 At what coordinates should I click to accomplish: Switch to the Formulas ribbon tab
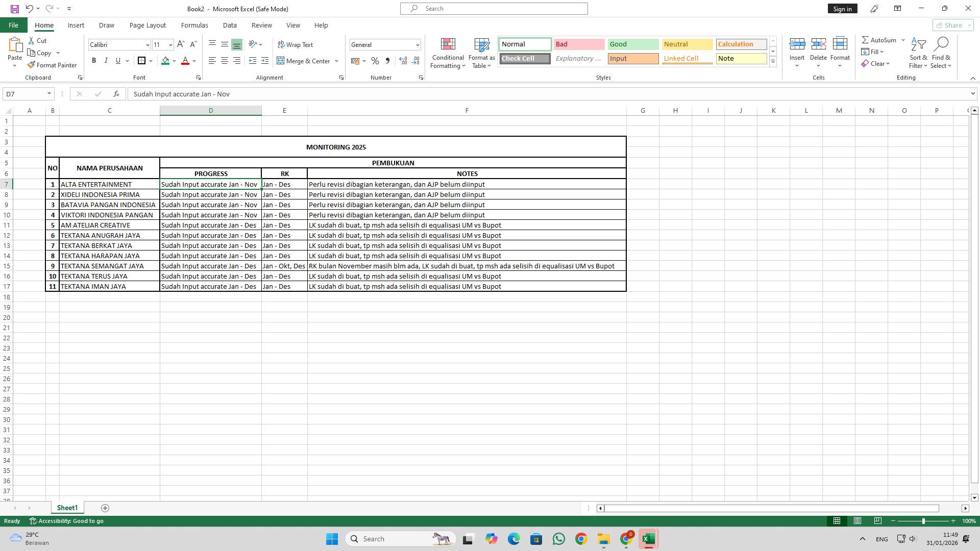click(194, 25)
